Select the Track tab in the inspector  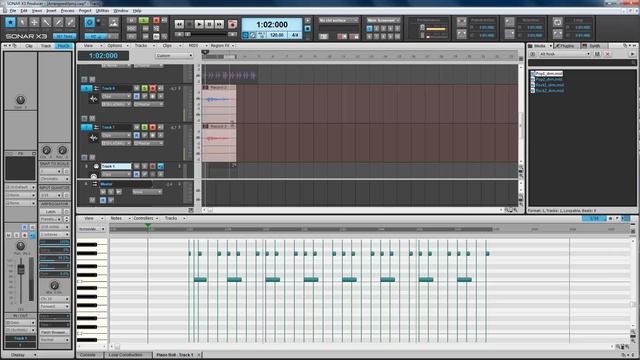(46, 46)
